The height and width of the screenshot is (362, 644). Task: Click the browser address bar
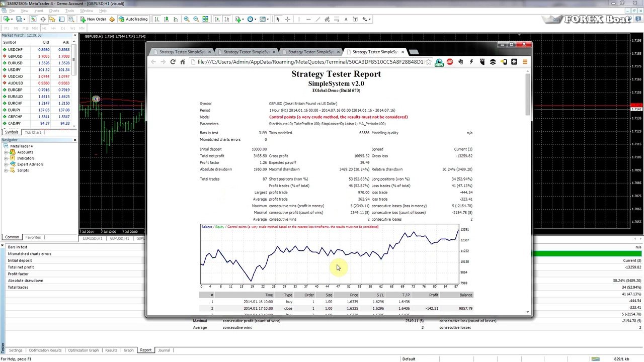tap(311, 62)
